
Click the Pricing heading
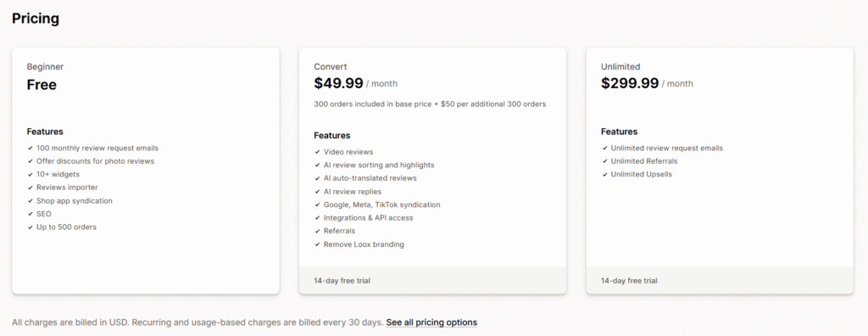coord(36,19)
